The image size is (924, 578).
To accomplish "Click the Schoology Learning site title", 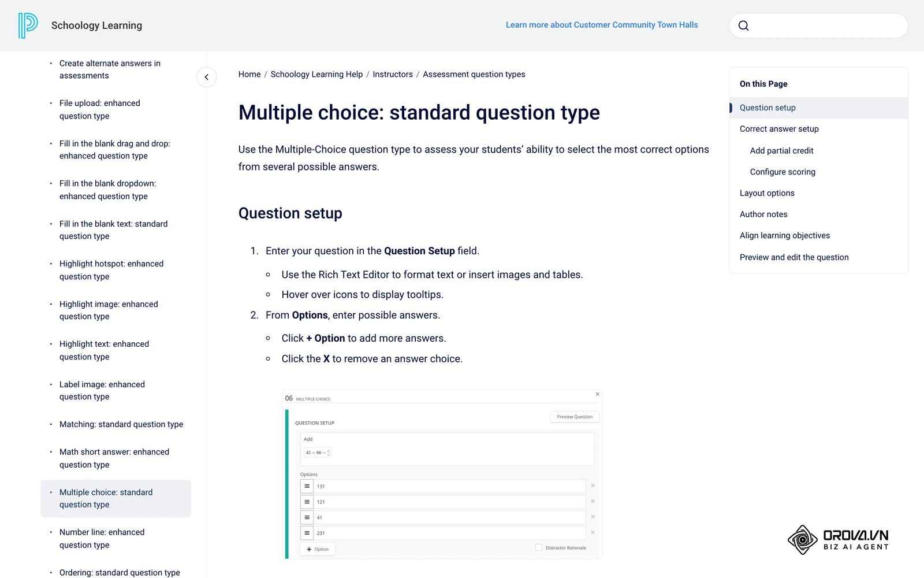I will coord(96,25).
